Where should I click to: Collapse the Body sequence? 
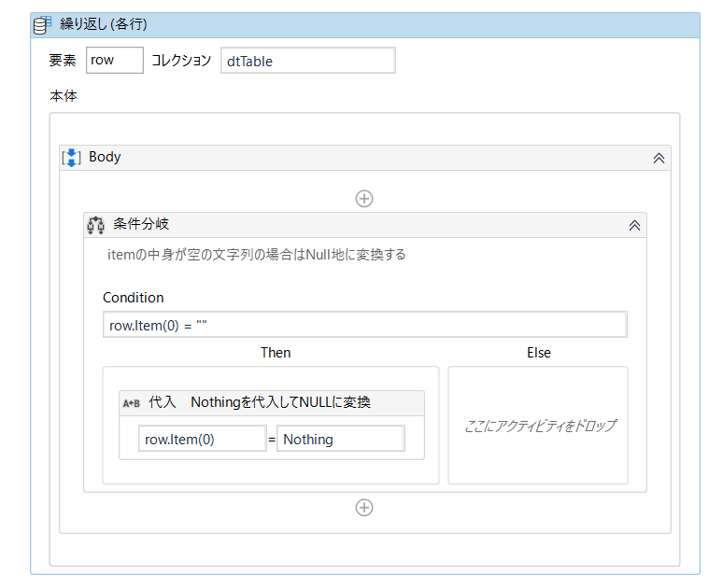tap(659, 158)
